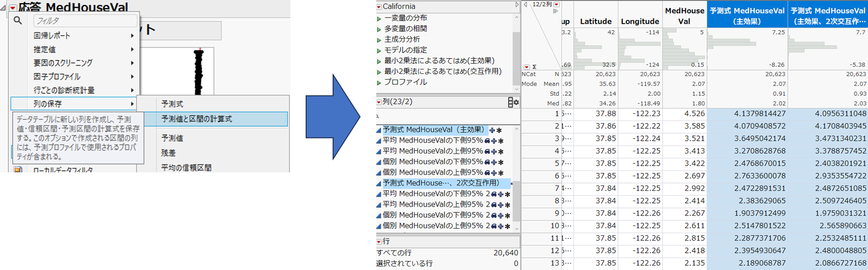The image size is (868, 270).
Task: Run the モデルの指定 script with its green triangle
Action: pos(379,50)
